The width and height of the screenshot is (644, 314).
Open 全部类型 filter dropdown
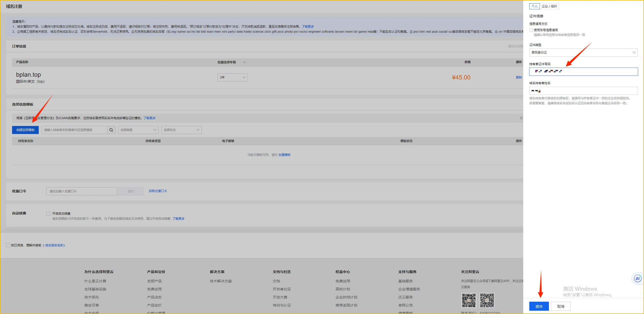[x=138, y=130]
